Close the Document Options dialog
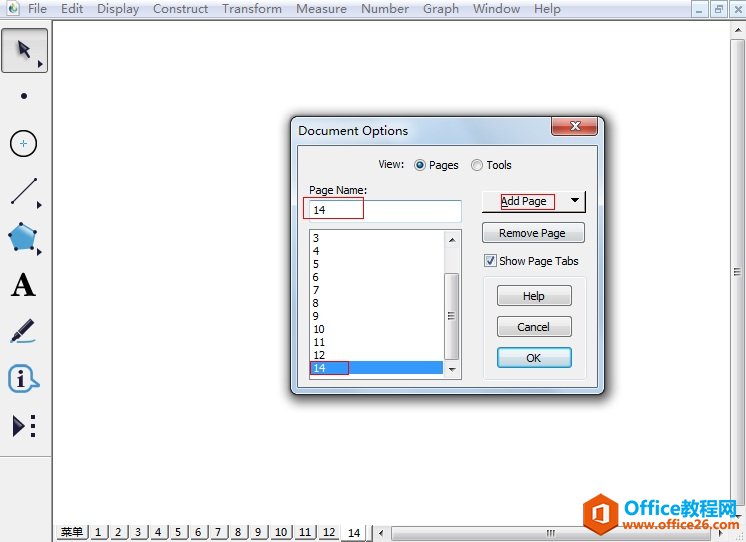 pos(574,126)
